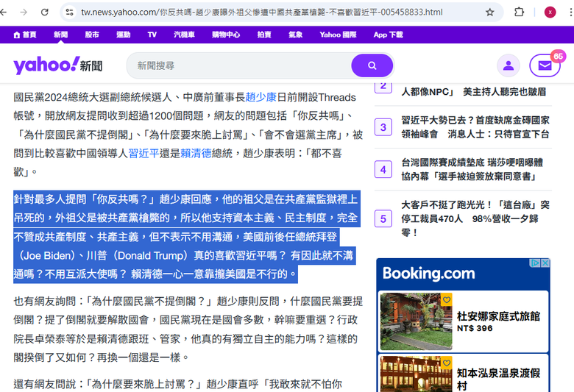Screen dimensions: 574x392
Task: Click the address bar URL
Action: click(x=262, y=13)
